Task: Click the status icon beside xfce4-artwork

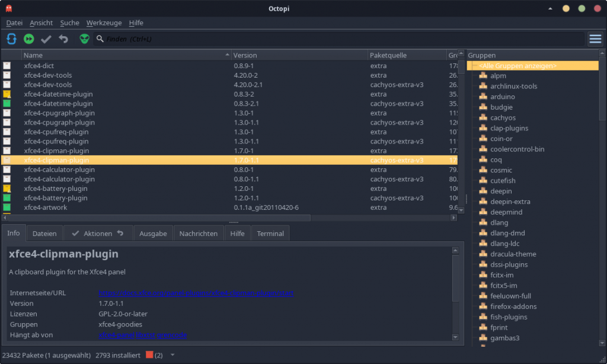Action: tap(7, 207)
